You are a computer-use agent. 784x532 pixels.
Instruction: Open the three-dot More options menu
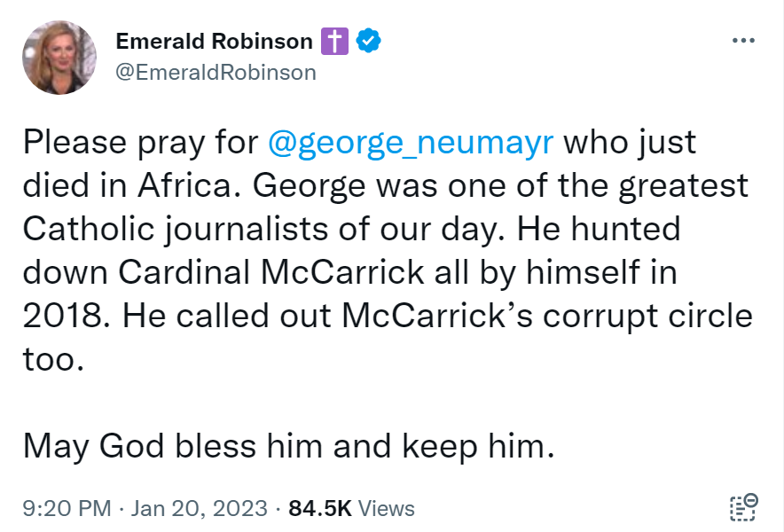(743, 41)
